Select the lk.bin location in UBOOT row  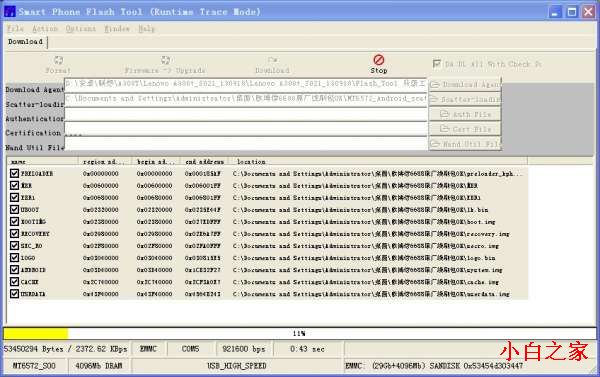[360, 210]
